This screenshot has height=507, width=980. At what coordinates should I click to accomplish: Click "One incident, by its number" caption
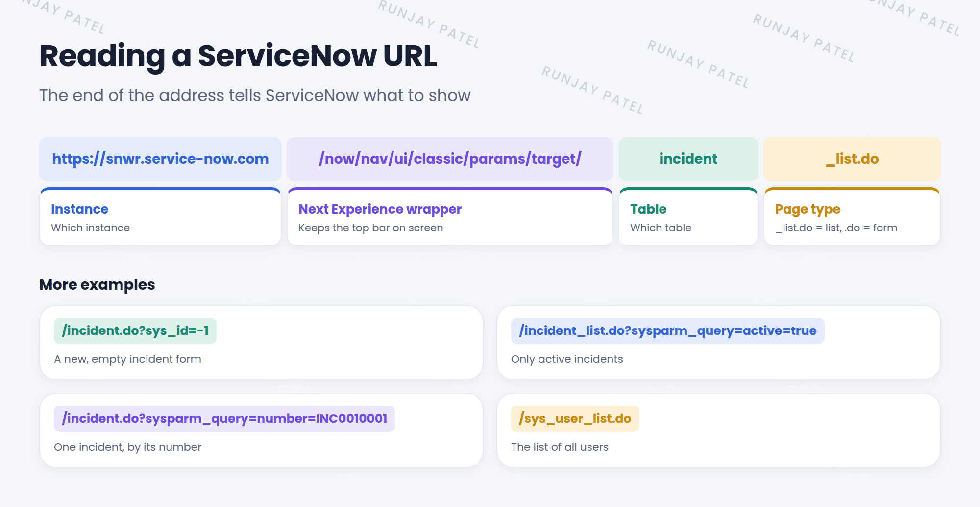click(x=127, y=447)
